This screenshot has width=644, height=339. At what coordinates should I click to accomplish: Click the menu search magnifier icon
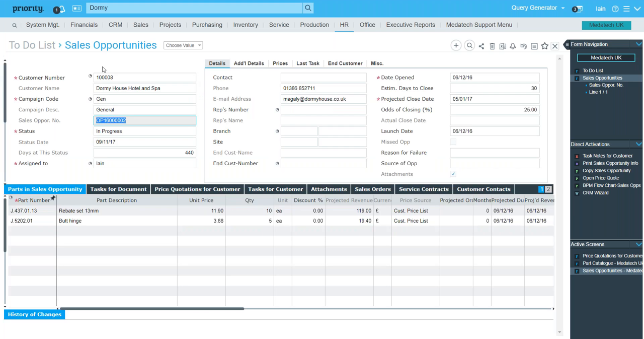[x=15, y=25]
